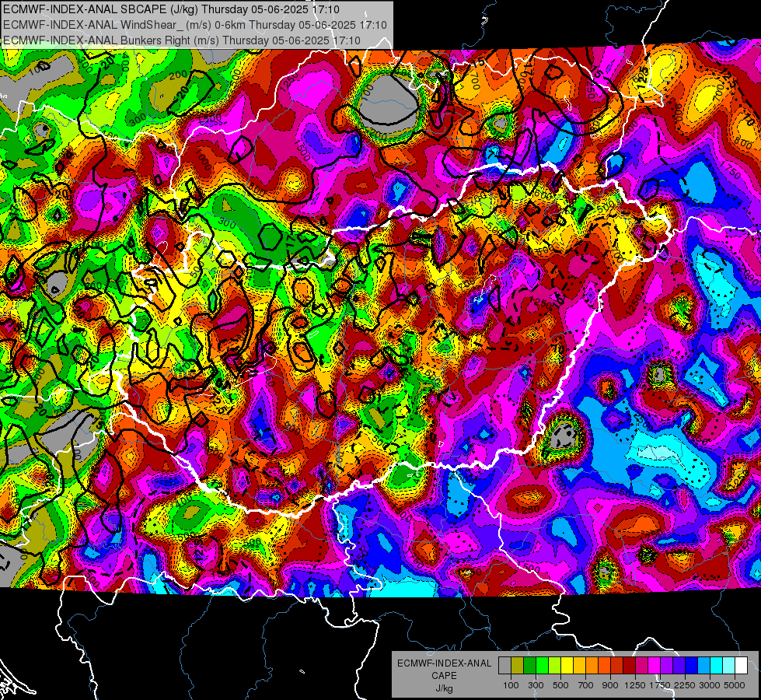The height and width of the screenshot is (700, 761).
Task: Click the legend value 700
Action: click(x=586, y=685)
